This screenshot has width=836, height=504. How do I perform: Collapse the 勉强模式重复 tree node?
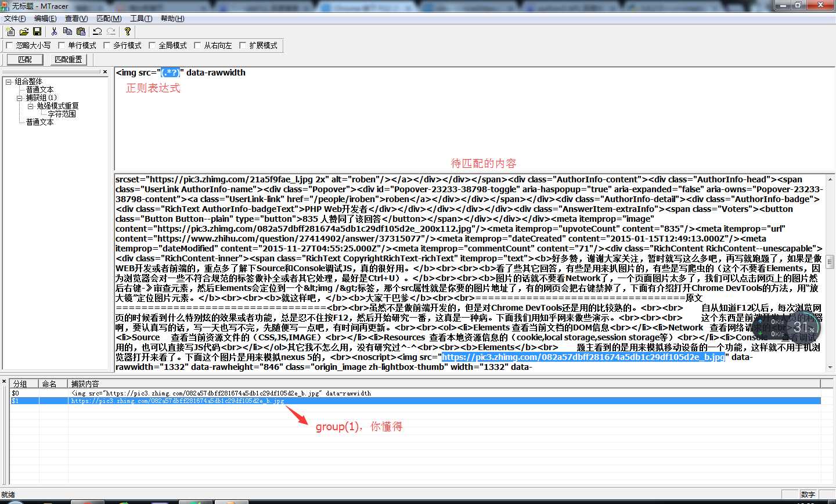31,106
